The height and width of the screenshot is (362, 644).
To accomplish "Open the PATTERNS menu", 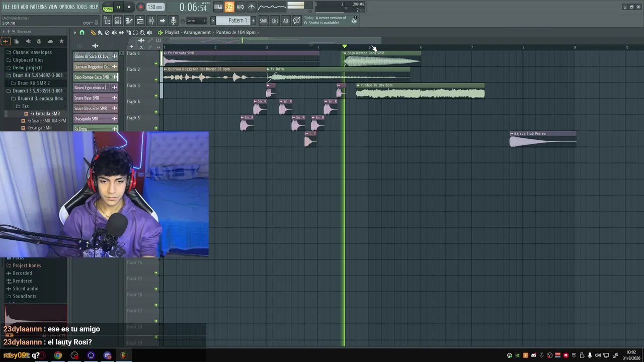I will pos(38,7).
